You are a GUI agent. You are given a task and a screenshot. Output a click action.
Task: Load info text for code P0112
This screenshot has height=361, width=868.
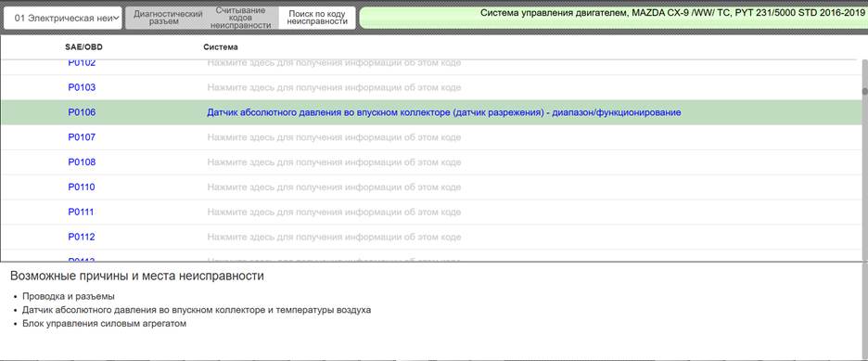[335, 237]
